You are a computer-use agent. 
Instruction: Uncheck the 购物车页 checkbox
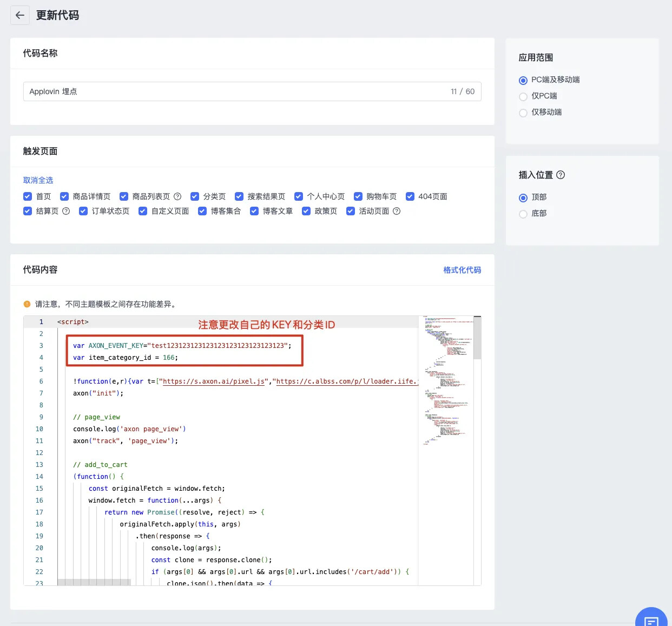[358, 196]
